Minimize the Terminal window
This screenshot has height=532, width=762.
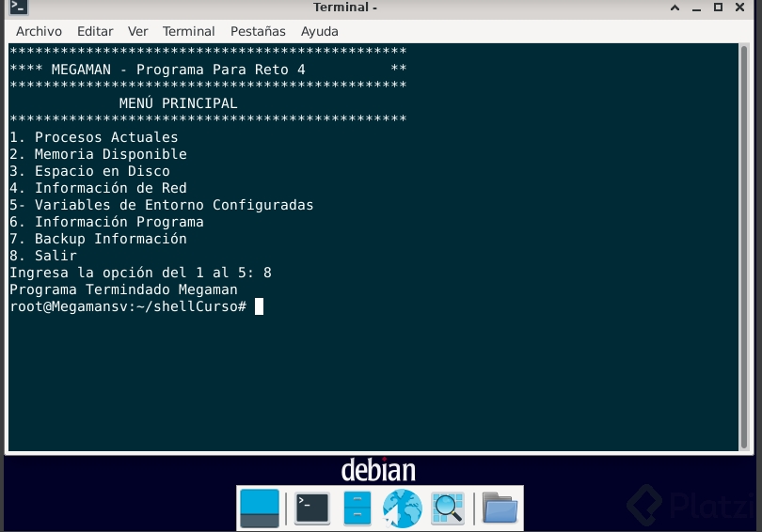pos(696,8)
